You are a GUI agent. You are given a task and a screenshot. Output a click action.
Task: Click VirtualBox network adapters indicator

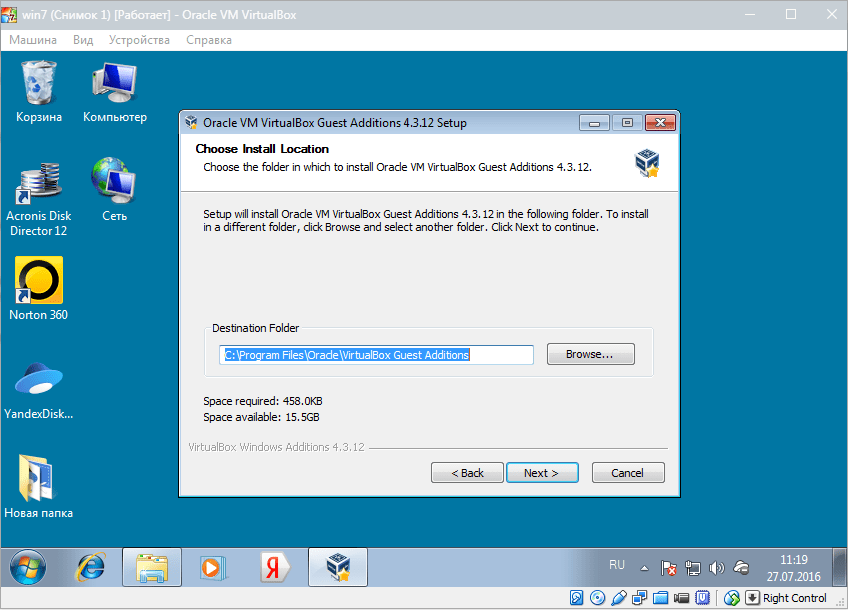point(640,598)
